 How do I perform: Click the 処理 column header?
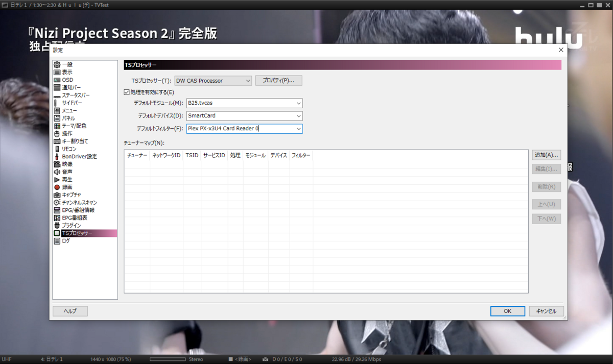point(235,155)
